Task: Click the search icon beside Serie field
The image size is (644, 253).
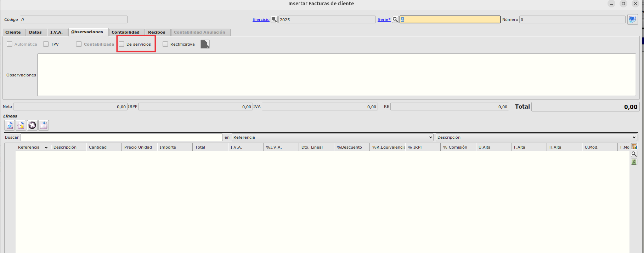Action: point(395,19)
